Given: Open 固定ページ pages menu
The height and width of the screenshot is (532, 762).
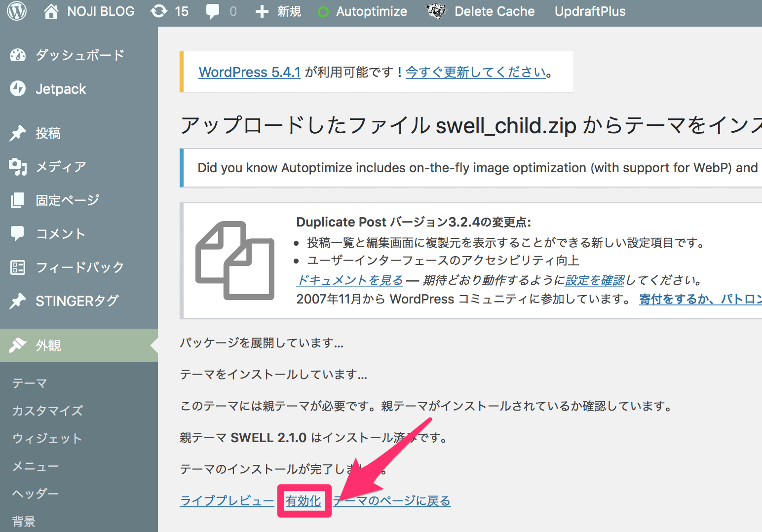Looking at the screenshot, I should [x=68, y=200].
